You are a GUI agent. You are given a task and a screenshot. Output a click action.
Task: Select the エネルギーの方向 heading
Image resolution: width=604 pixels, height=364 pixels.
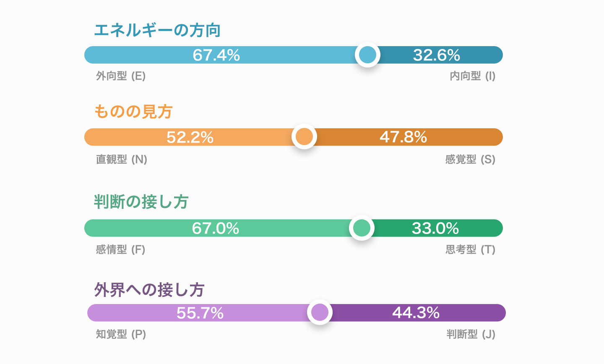pos(157,31)
